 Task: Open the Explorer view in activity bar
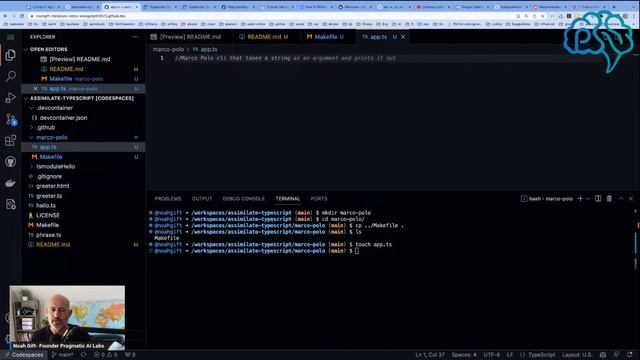tap(11, 55)
